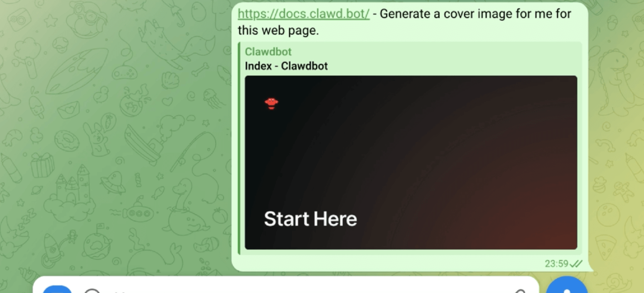Open the dark link preview image
This screenshot has height=293, width=644.
(411, 162)
